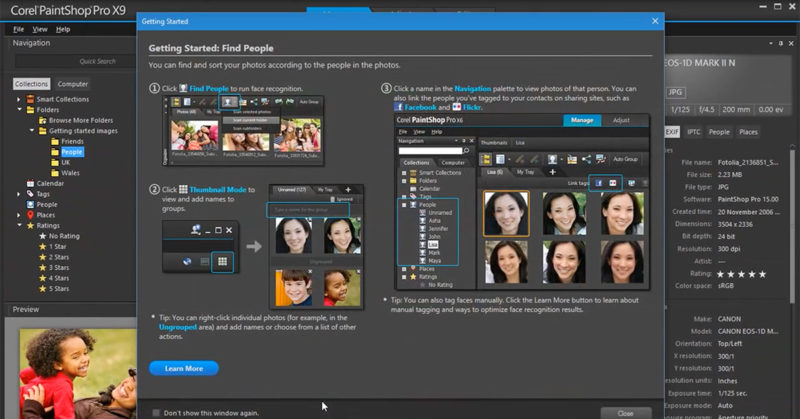The width and height of the screenshot is (800, 419).
Task: Close the Info panel with its X icon
Action: [x=791, y=43]
